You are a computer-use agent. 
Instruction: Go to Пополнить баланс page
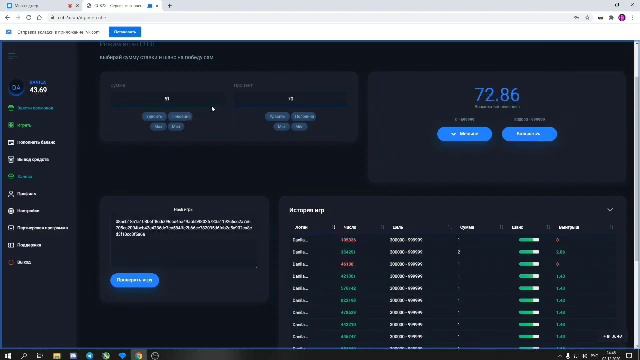pyautogui.click(x=36, y=142)
